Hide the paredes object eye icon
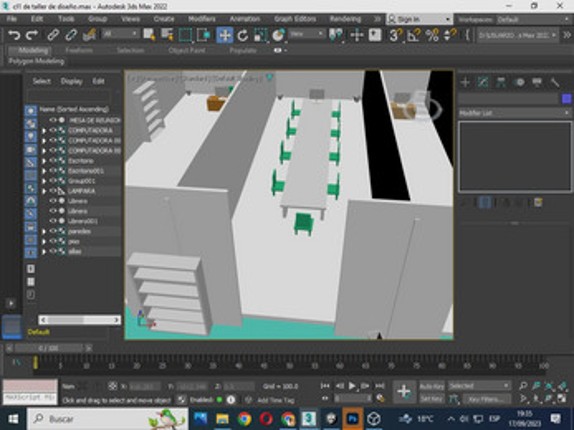The image size is (574, 430). click(53, 231)
